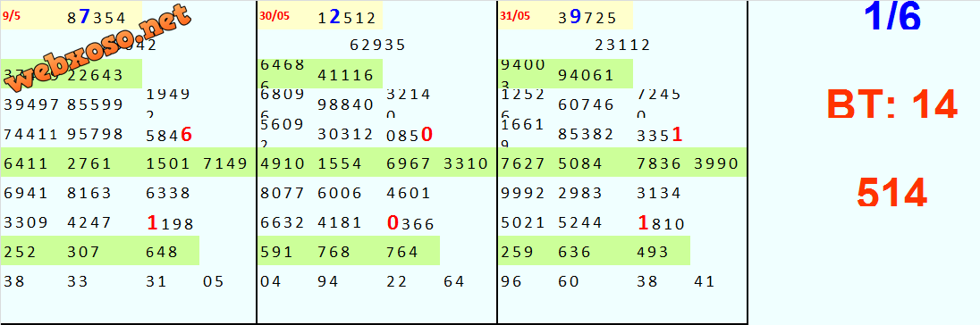Select cell 3310 in highlighted row
Screen dimensions: 980x325
tap(466, 164)
